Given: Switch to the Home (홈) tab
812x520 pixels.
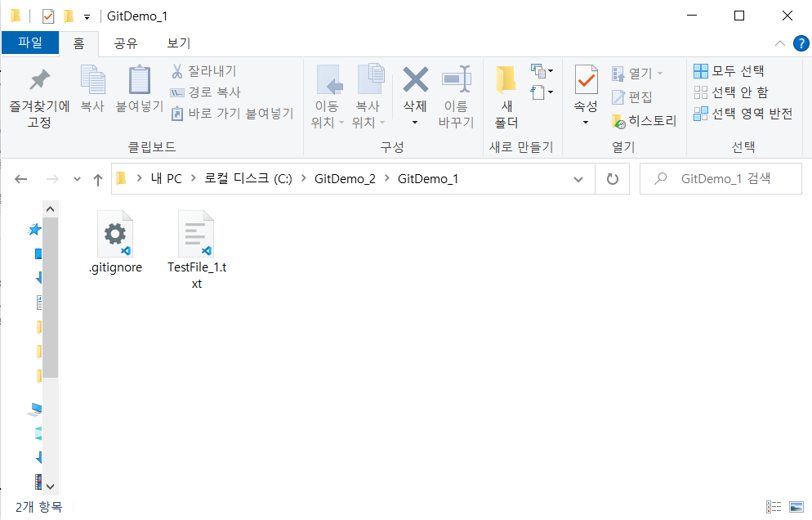Looking at the screenshot, I should pos(78,43).
